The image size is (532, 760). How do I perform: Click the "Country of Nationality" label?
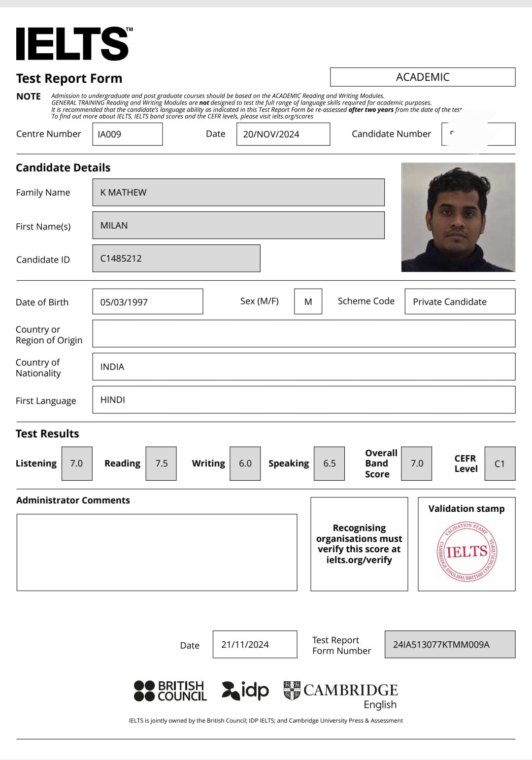(38, 368)
